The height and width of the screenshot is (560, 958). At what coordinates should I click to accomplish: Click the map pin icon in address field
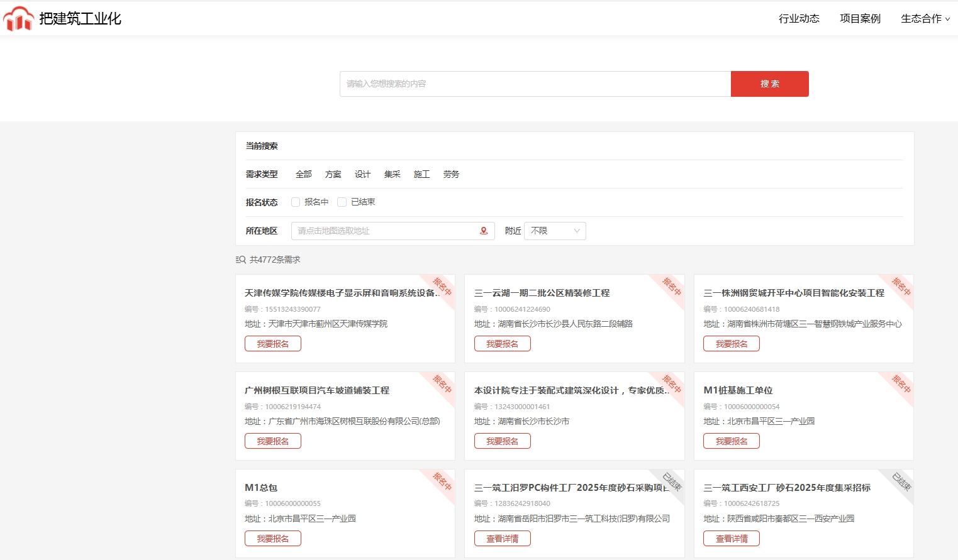[x=484, y=231]
